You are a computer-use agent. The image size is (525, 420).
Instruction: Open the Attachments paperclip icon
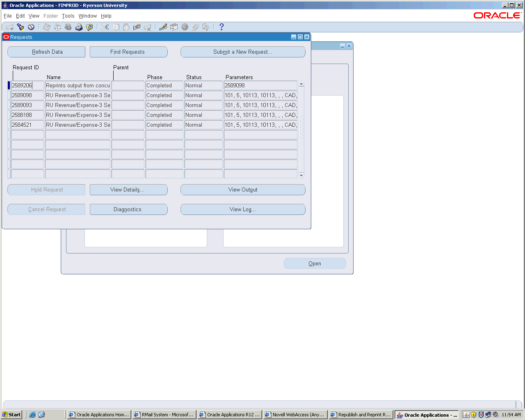pos(195,27)
